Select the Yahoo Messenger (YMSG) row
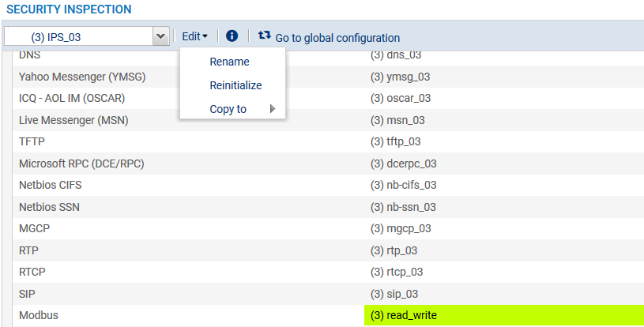The image size is (644, 327). click(x=82, y=77)
